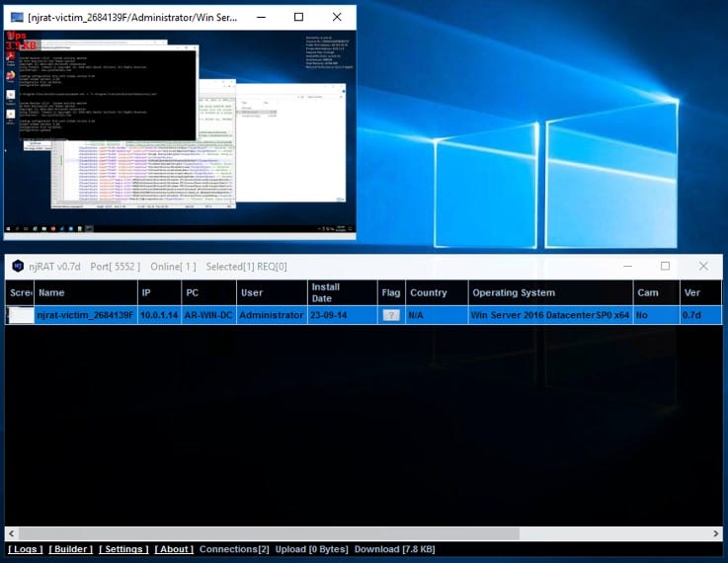The height and width of the screenshot is (563, 728).
Task: Open the Logs link in the status bar
Action: pos(26,549)
